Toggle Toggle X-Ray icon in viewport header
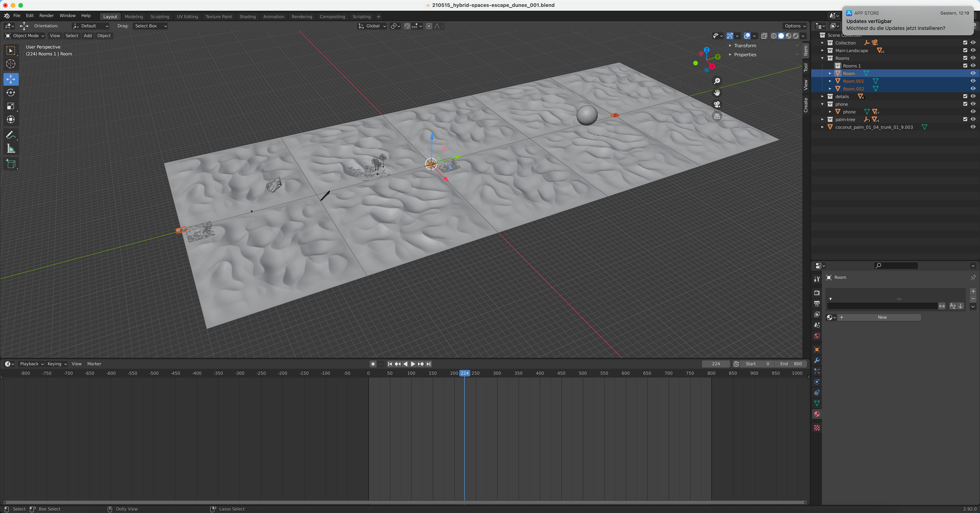This screenshot has height=513, width=980. pos(764,36)
